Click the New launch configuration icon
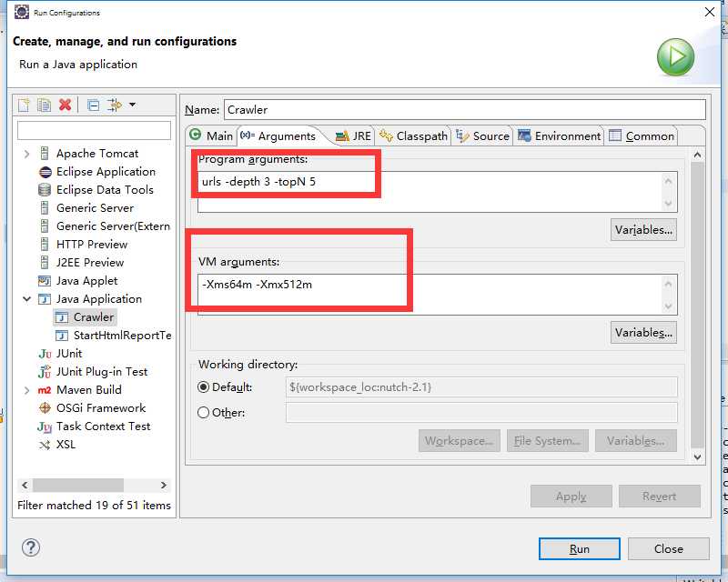 click(x=24, y=105)
